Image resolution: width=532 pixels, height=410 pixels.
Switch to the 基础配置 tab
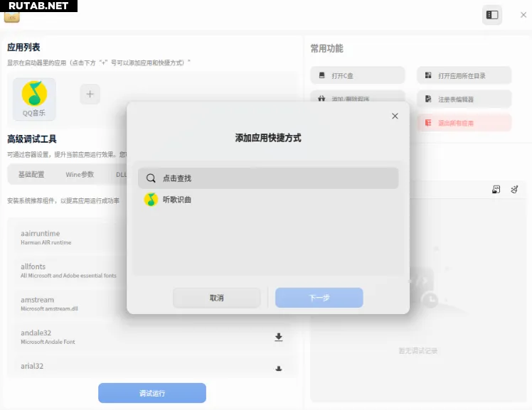pyautogui.click(x=31, y=175)
